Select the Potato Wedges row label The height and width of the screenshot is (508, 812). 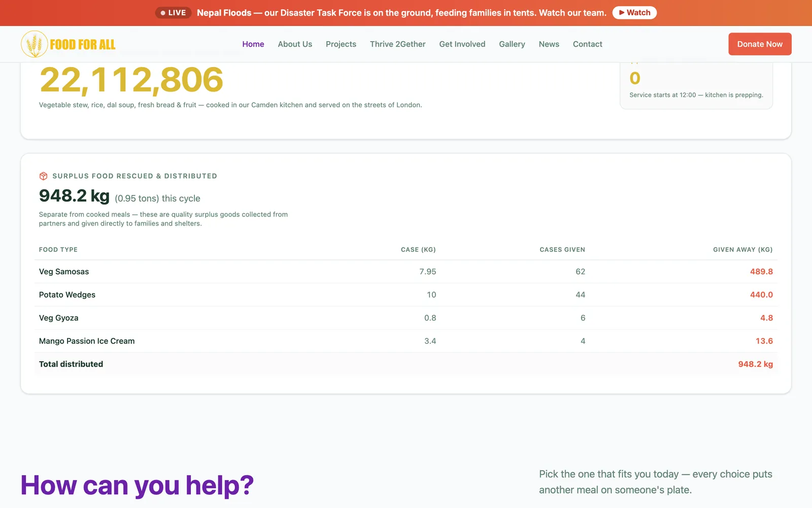[67, 295]
